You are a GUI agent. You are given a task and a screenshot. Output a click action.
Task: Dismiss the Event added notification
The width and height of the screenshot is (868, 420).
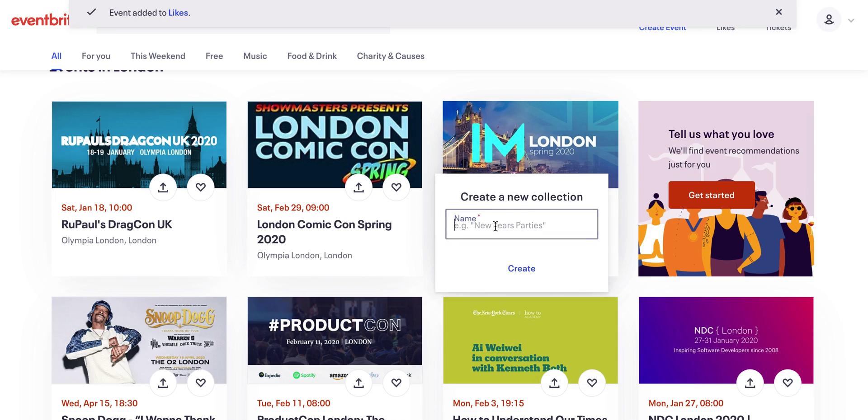[x=778, y=12]
